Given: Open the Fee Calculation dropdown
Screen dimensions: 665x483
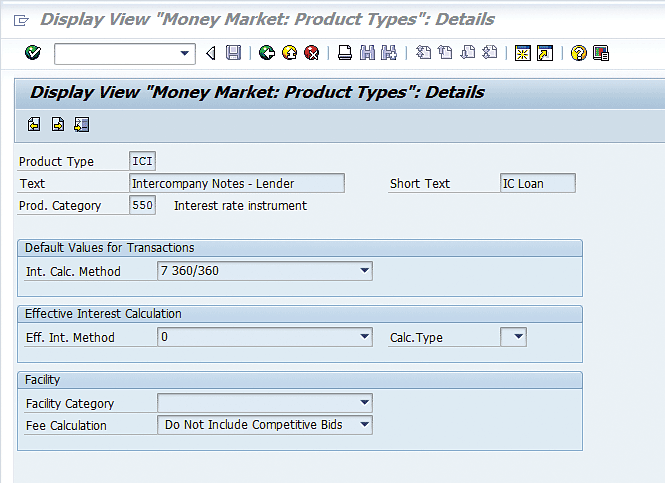Looking at the screenshot, I should [364, 425].
